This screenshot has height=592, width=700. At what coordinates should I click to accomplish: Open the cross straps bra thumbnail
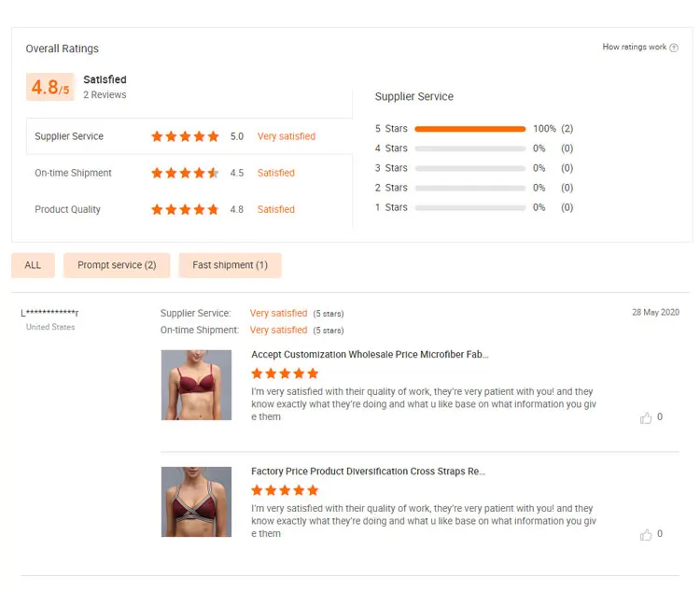click(x=196, y=501)
